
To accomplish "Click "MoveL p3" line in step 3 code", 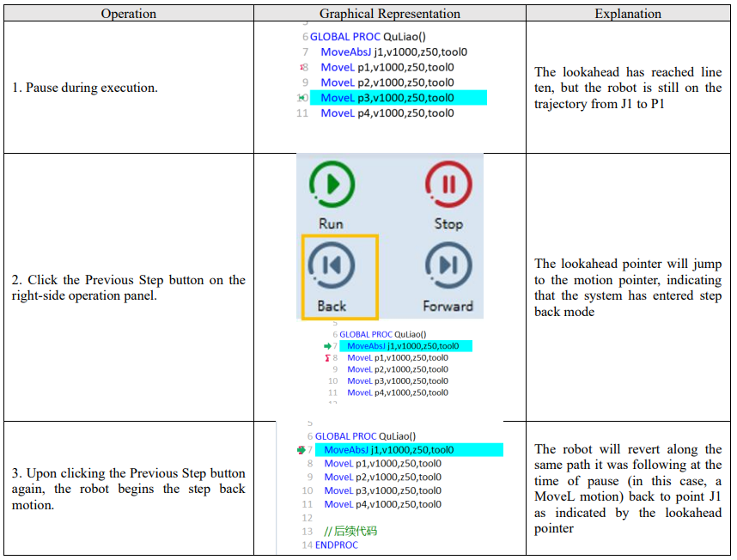I will click(x=382, y=491).
